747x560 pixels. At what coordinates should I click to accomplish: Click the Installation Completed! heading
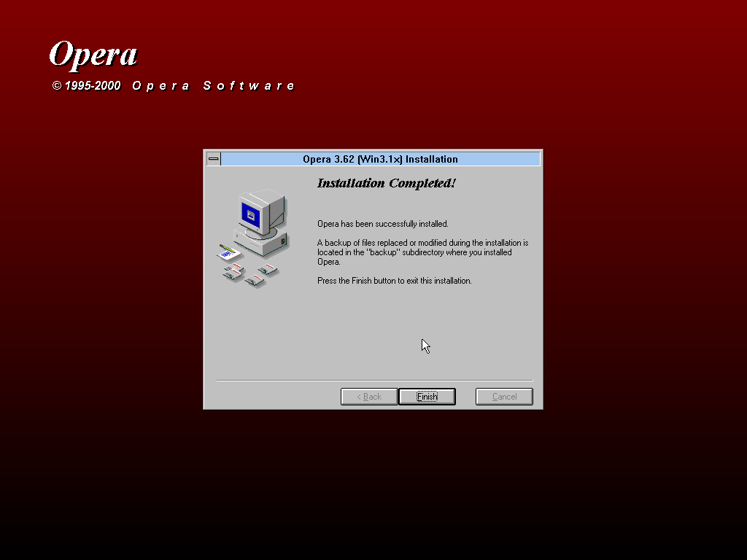[x=386, y=183]
